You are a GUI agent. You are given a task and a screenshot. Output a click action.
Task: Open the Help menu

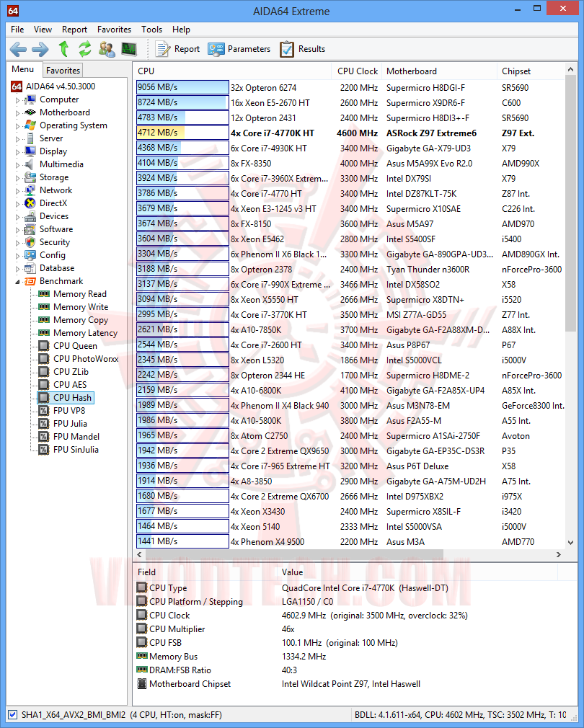(x=181, y=30)
